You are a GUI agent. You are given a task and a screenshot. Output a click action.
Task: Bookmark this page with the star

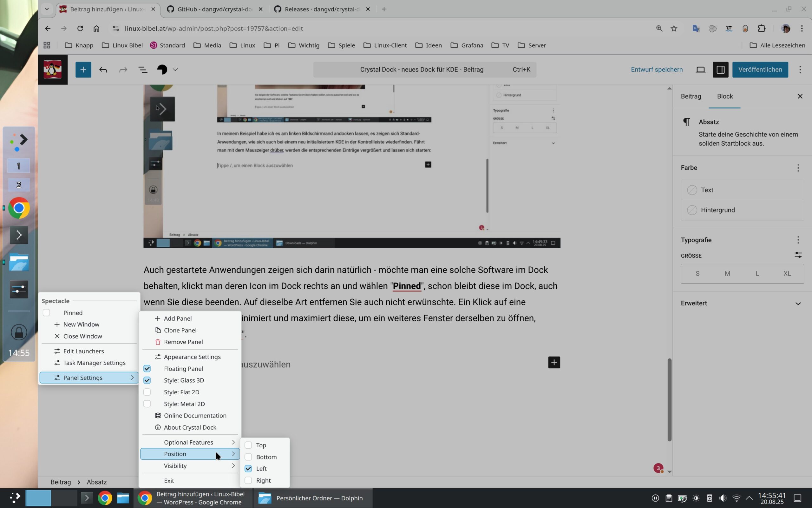(674, 29)
